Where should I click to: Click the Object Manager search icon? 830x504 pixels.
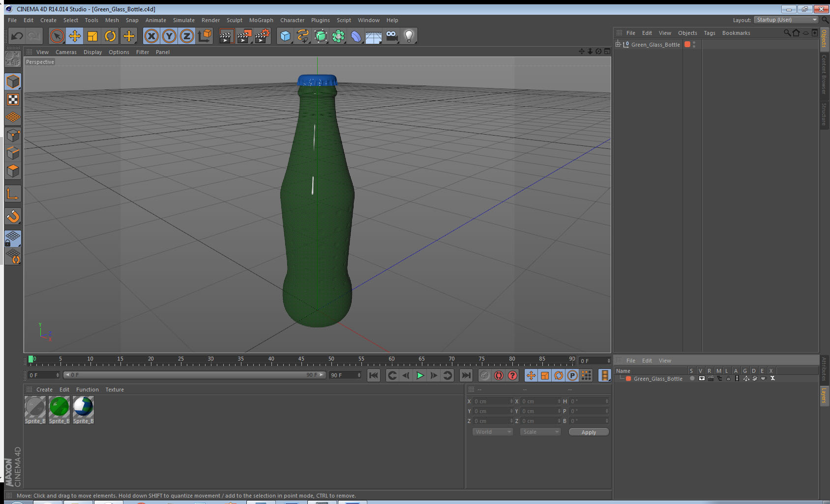(x=787, y=33)
